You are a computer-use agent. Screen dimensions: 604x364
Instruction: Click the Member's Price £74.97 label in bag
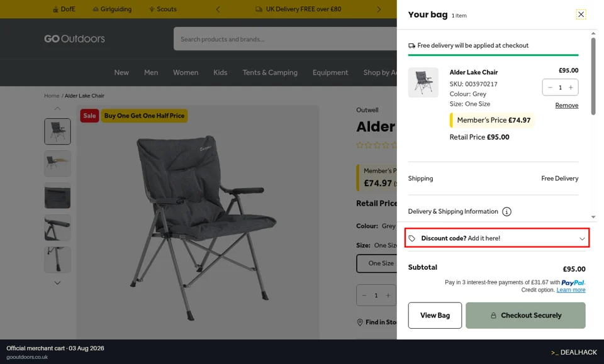click(492, 120)
